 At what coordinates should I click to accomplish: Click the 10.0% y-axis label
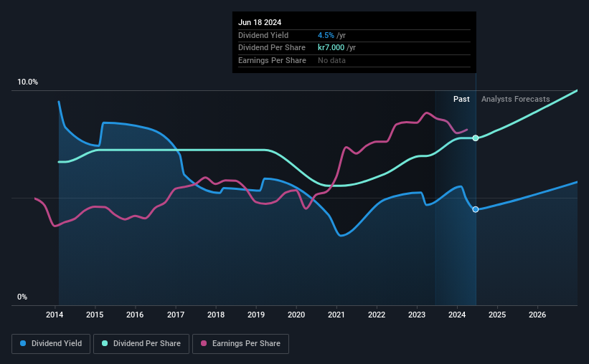point(27,82)
